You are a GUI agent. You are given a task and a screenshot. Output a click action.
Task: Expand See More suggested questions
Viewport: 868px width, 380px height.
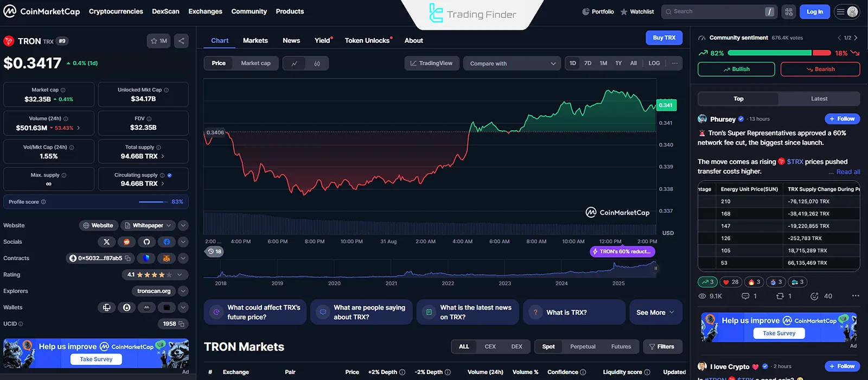pos(655,312)
